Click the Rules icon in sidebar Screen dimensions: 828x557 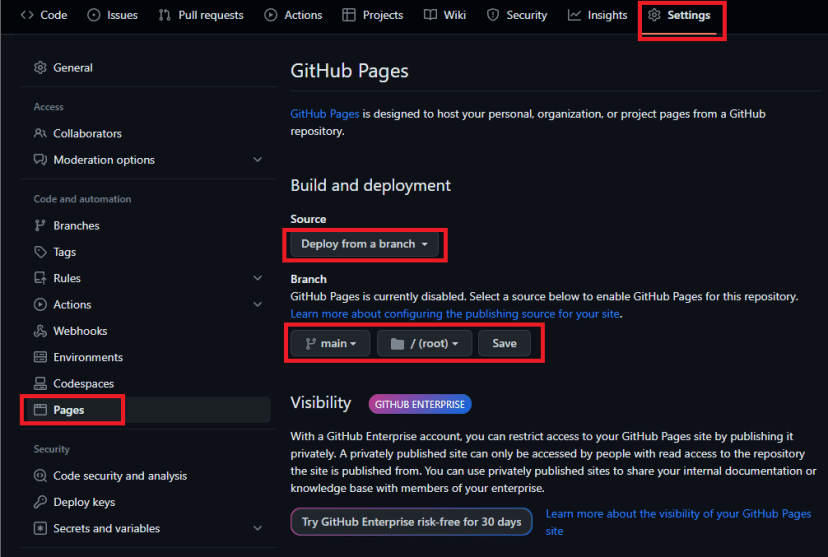(40, 278)
